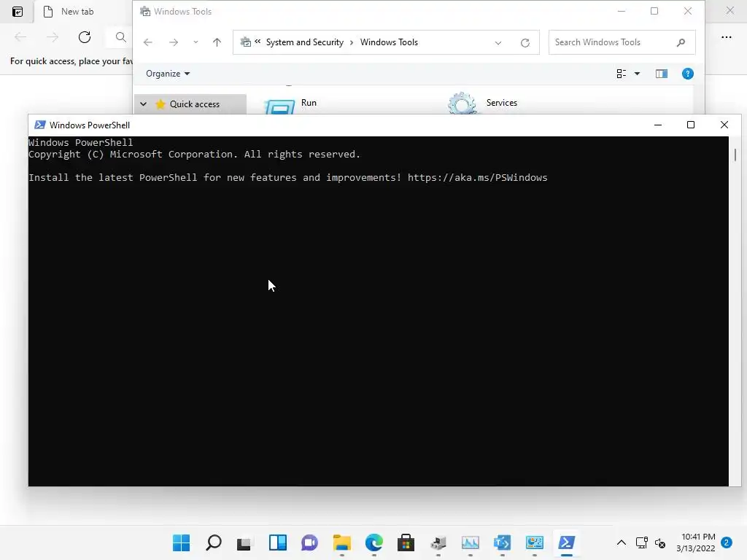Open the browser settings and more menu
This screenshot has height=560, width=747.
(x=726, y=37)
